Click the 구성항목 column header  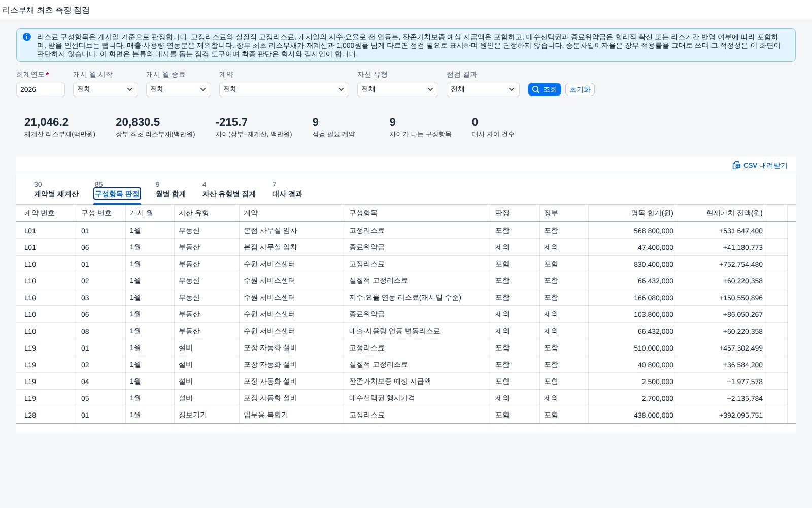(x=418, y=213)
